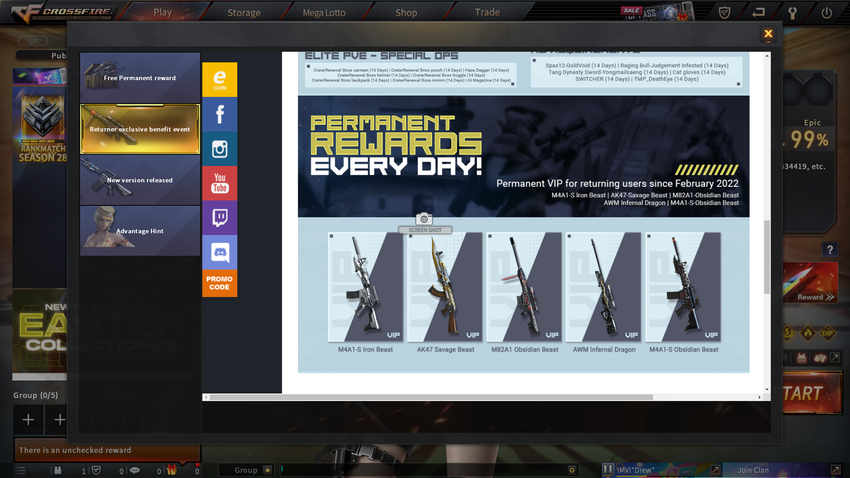Click the Permanent Rewards Every Day banner
This screenshot has width=850, height=478.
pyautogui.click(x=524, y=157)
